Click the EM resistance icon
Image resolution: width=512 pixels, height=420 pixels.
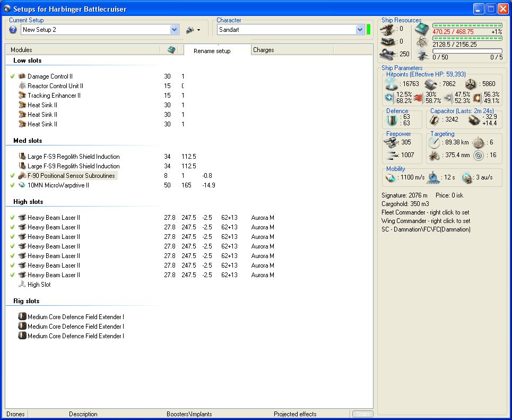[x=389, y=97]
